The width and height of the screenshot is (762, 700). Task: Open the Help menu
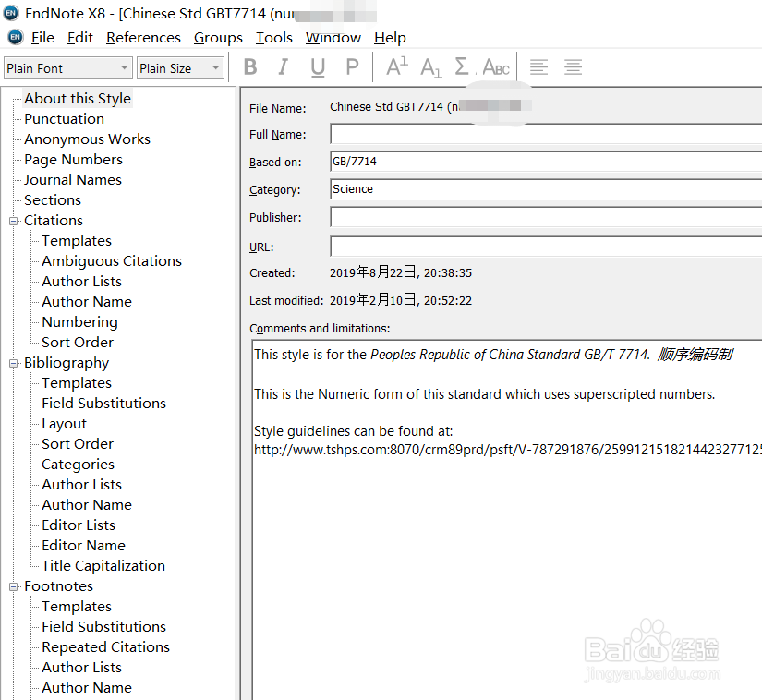(390, 38)
